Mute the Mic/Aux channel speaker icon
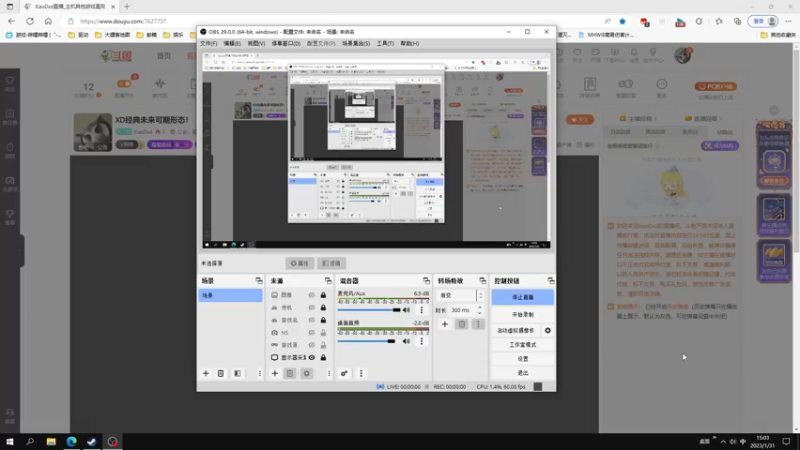Image resolution: width=800 pixels, height=450 pixels. coord(406,310)
